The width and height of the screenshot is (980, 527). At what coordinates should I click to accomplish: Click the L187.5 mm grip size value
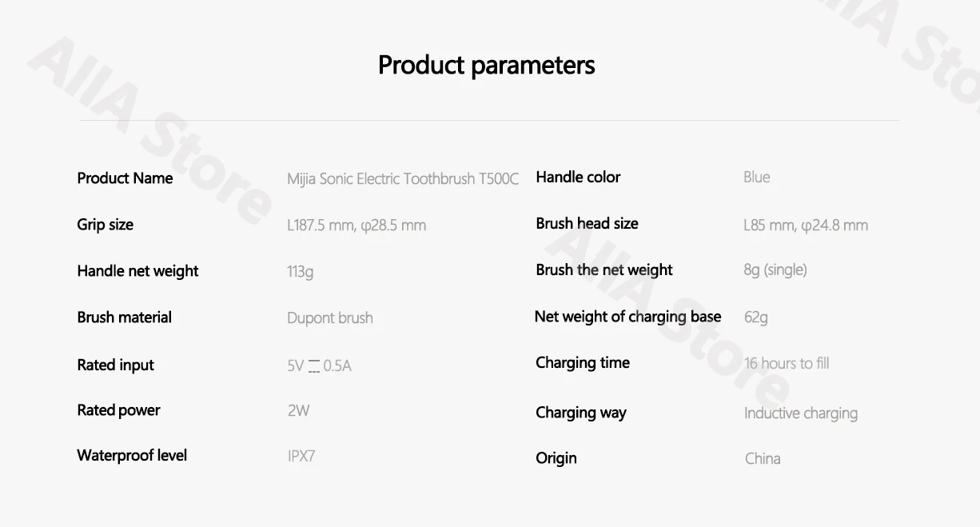[357, 226]
